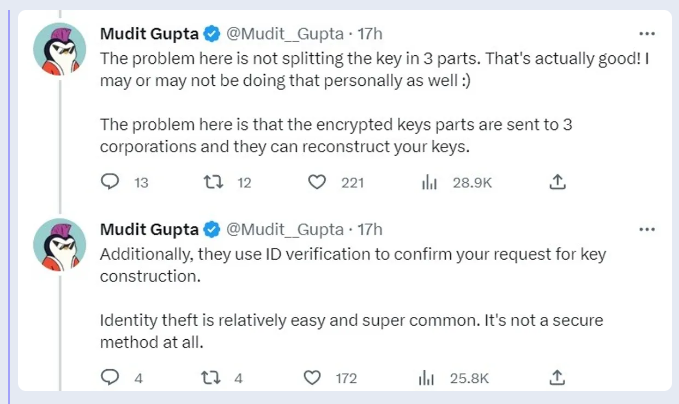
Task: Retweet the post with 4 retweets
Action: point(211,378)
